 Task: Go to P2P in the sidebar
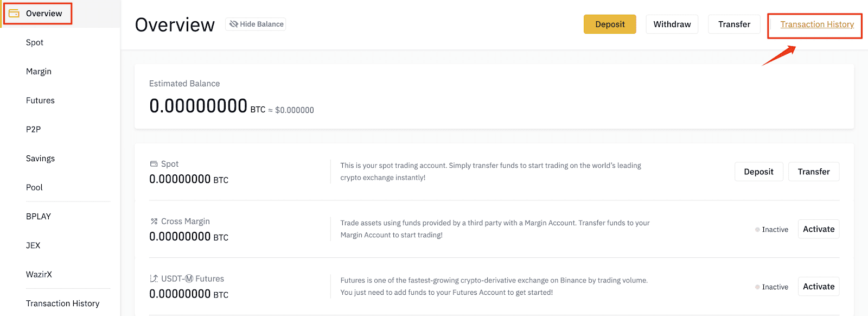click(x=34, y=129)
